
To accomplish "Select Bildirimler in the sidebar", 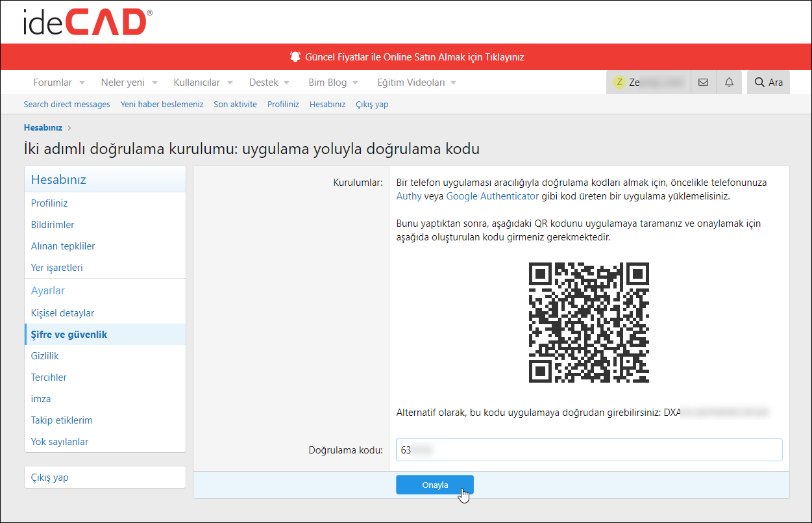I will tap(105, 225).
